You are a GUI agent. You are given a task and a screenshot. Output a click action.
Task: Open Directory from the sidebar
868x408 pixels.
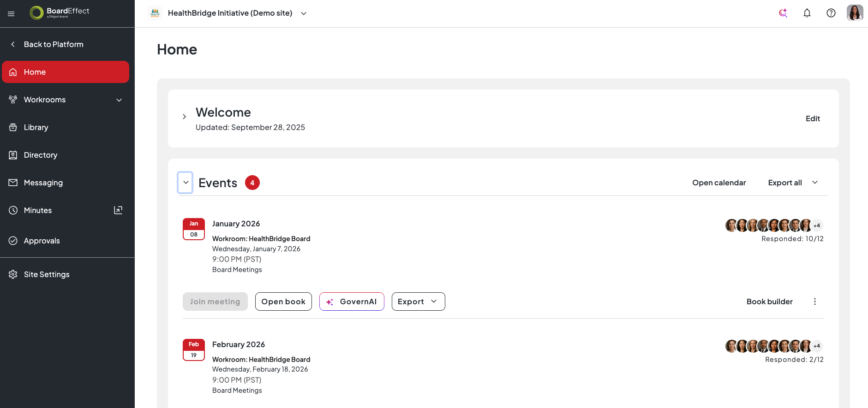pos(41,155)
